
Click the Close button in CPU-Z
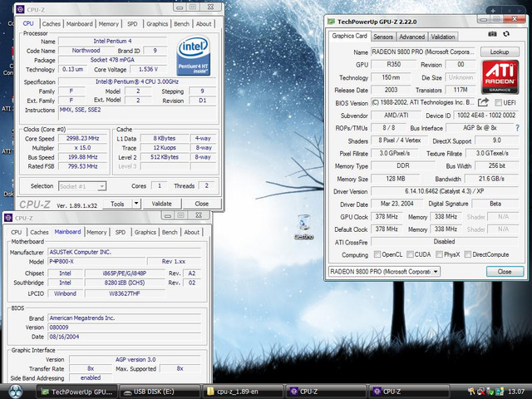coord(202,204)
